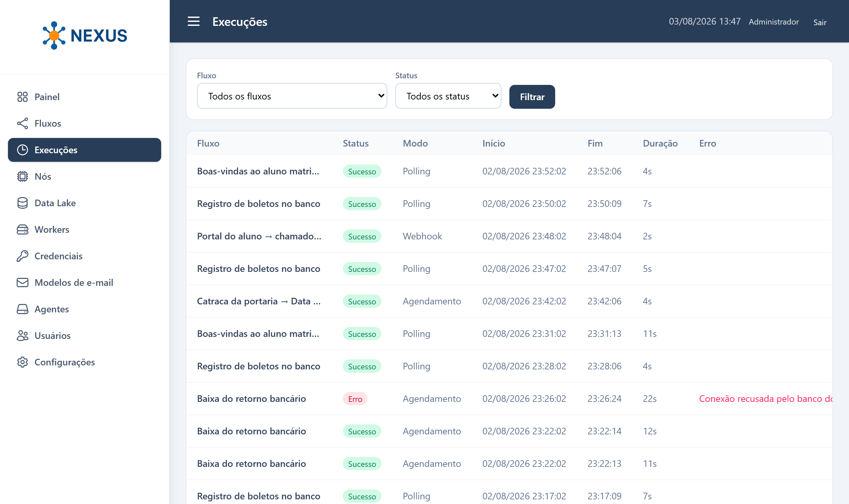This screenshot has width=849, height=504.
Task: Click the Agentes drive icon
Action: click(23, 309)
